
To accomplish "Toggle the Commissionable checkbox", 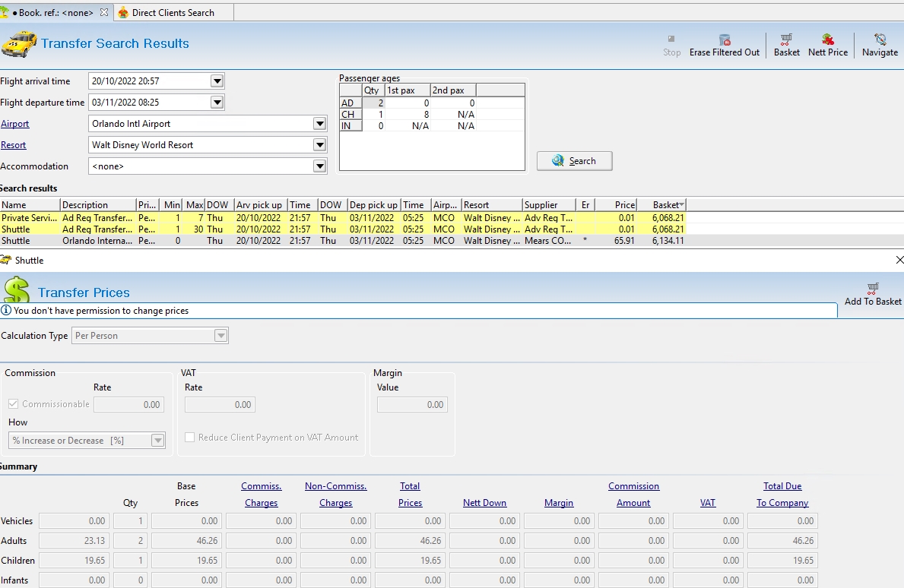I will (14, 404).
